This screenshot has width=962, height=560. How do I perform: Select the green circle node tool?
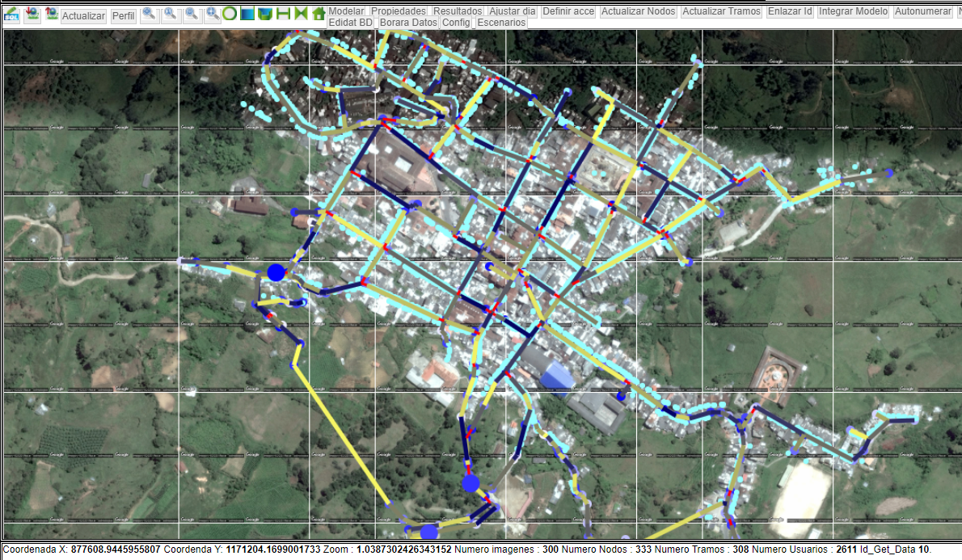click(x=230, y=14)
